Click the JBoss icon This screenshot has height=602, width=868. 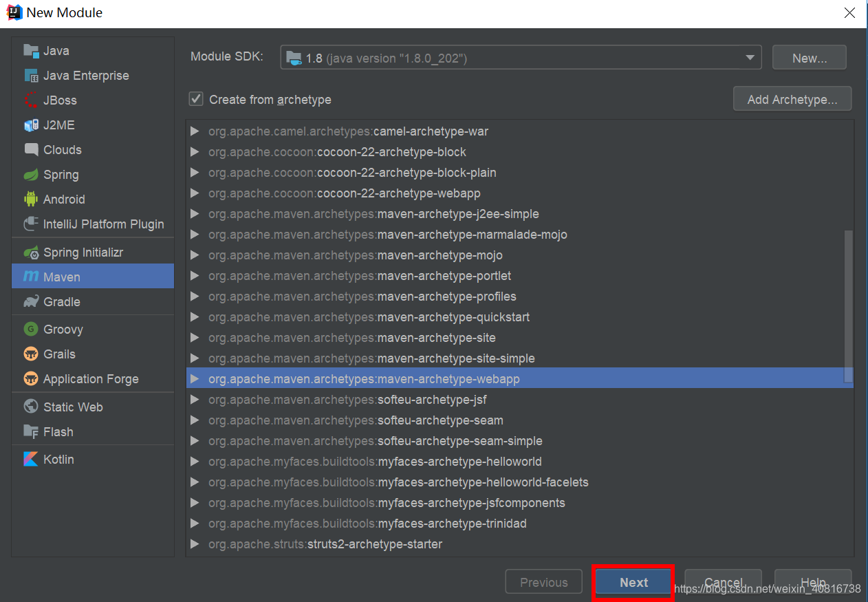[x=31, y=100]
